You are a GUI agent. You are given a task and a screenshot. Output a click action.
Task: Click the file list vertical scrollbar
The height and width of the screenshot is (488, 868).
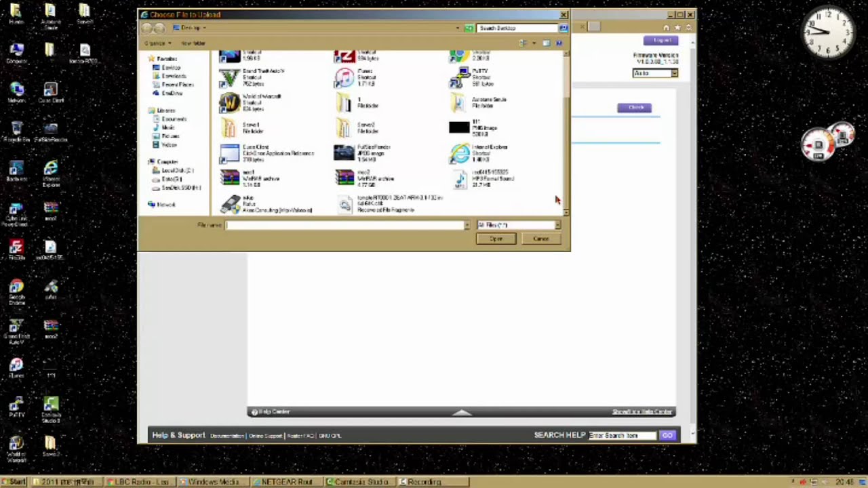point(566,132)
